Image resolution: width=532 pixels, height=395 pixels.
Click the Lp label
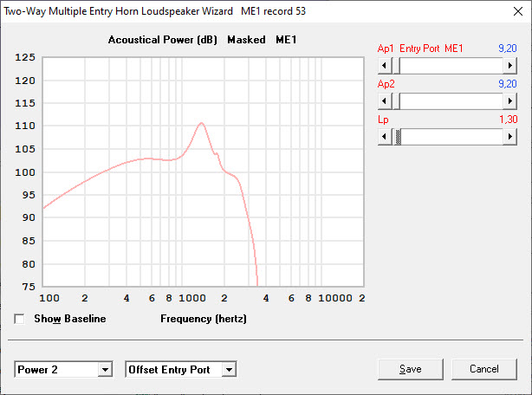[x=383, y=120]
